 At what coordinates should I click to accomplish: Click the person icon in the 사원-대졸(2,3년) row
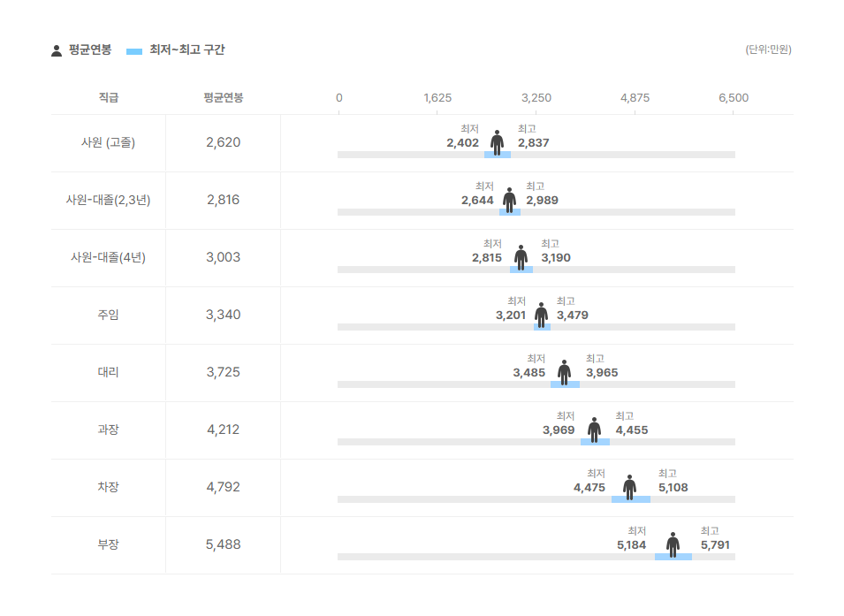point(510,200)
